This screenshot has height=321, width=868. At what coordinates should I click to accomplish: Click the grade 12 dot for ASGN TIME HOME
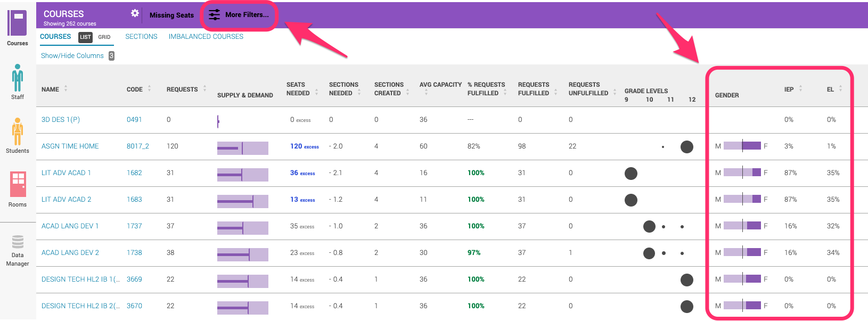686,147
